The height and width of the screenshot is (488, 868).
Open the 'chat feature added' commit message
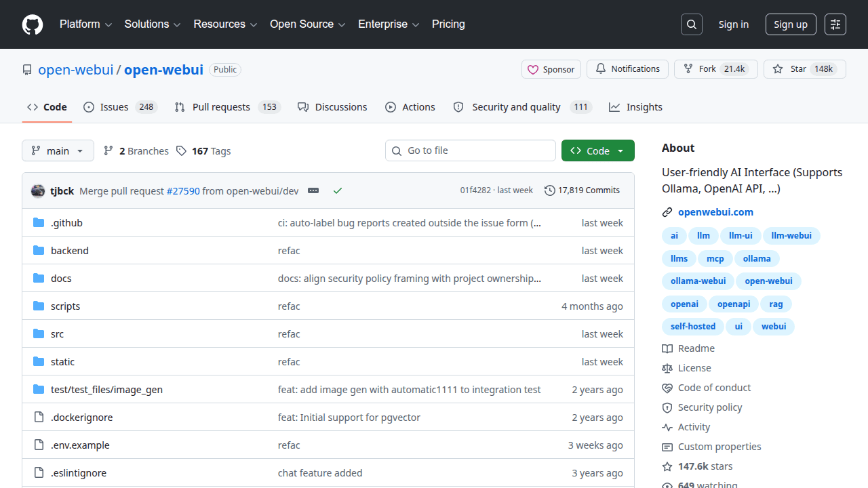click(320, 472)
